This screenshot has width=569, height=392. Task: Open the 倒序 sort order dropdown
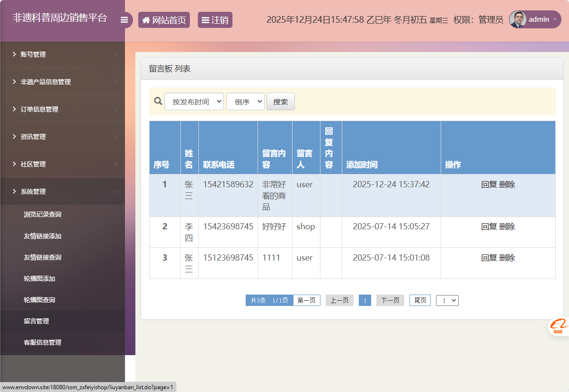tap(245, 102)
